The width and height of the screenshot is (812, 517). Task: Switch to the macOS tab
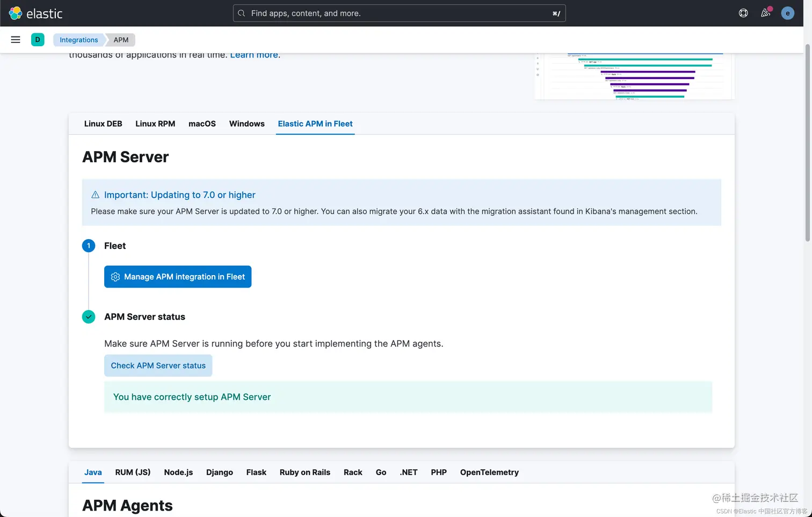click(202, 124)
